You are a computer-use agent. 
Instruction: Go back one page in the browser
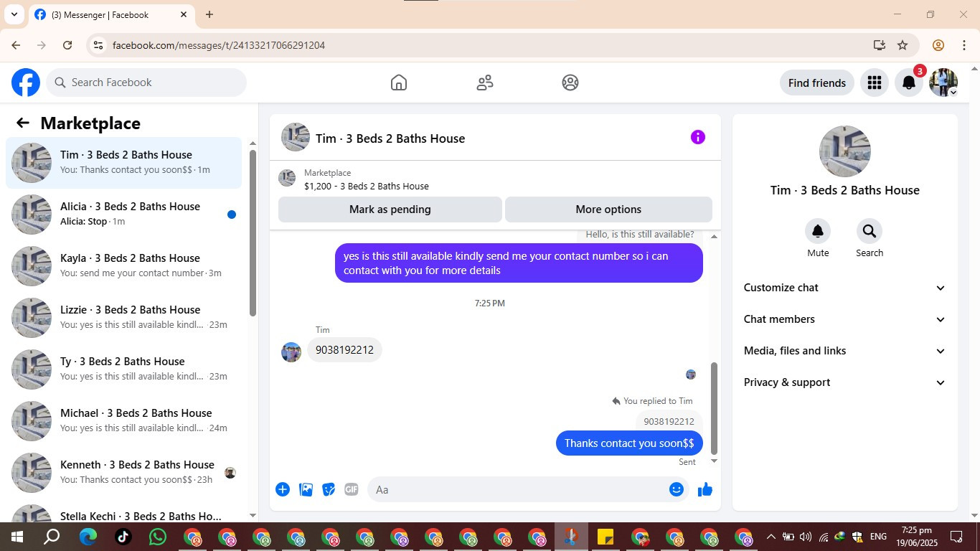(x=16, y=45)
